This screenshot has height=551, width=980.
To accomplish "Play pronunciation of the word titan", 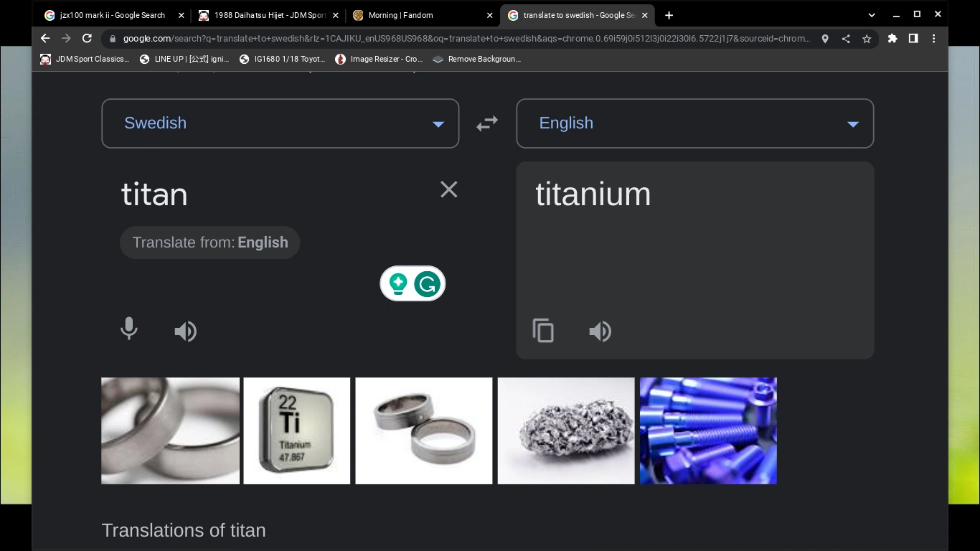I will point(185,331).
